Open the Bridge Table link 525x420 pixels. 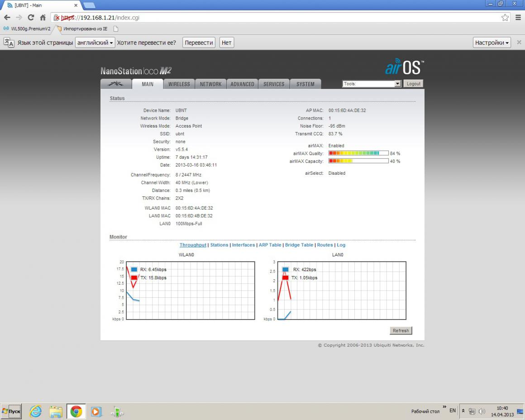[x=299, y=245]
